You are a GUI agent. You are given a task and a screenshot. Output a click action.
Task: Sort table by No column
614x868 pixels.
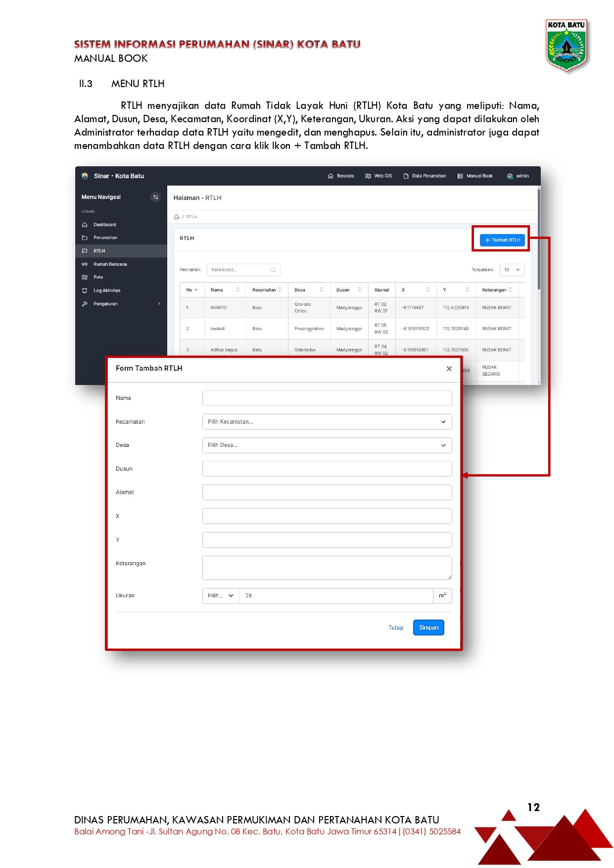[192, 290]
